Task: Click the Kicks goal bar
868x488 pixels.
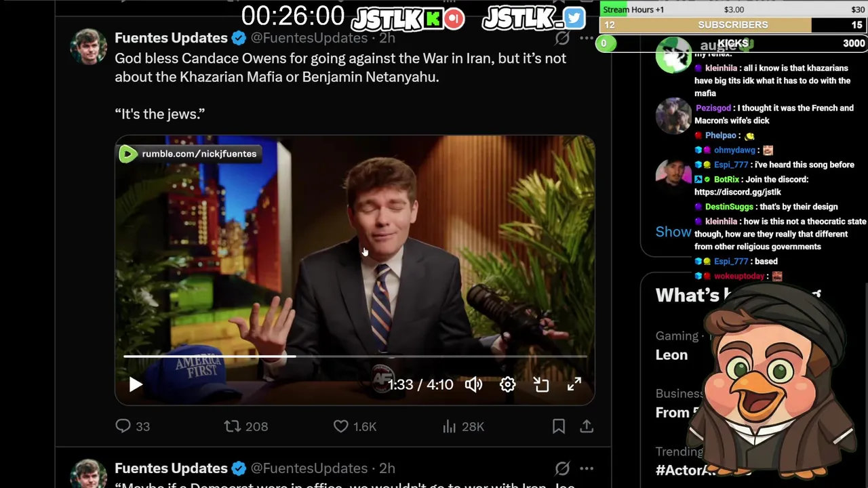Action: coord(733,43)
